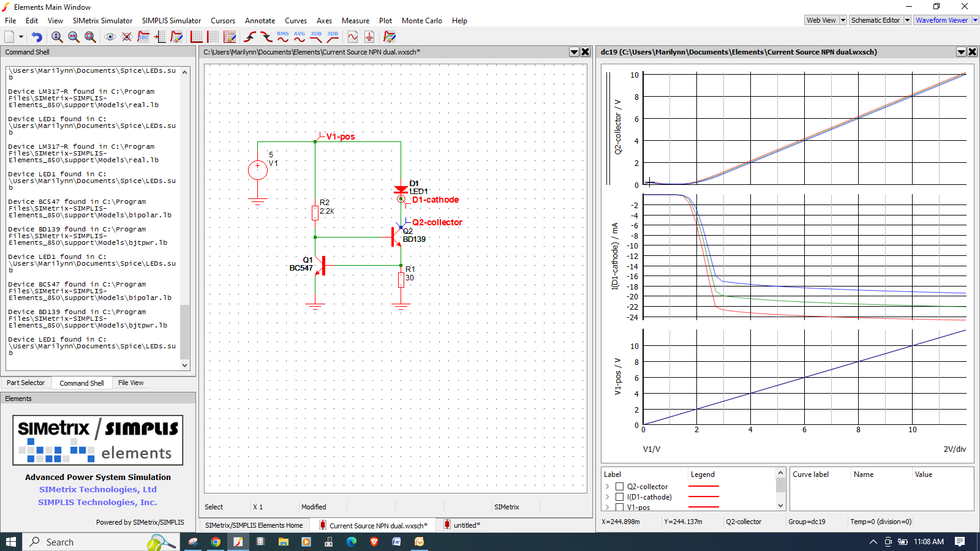Click the new grid icon
This screenshot has width=980, height=551.
click(x=213, y=37)
